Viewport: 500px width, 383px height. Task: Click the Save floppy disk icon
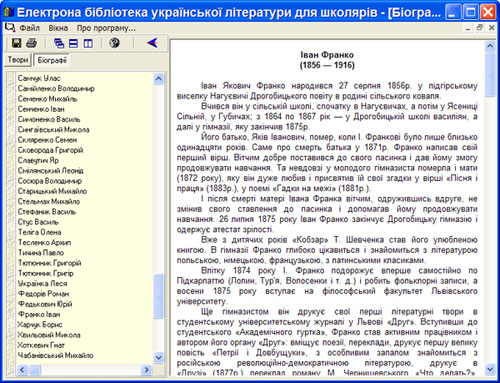point(17,43)
